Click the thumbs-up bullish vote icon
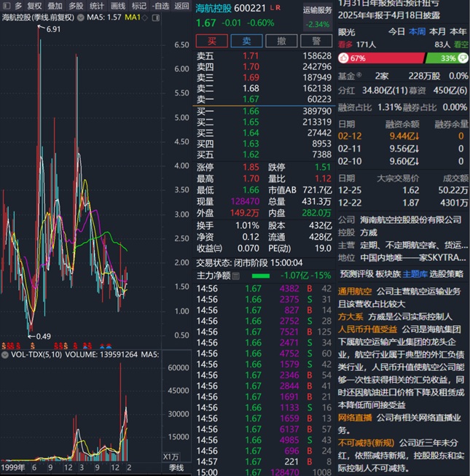This screenshot has width=470, height=476. tap(343, 58)
